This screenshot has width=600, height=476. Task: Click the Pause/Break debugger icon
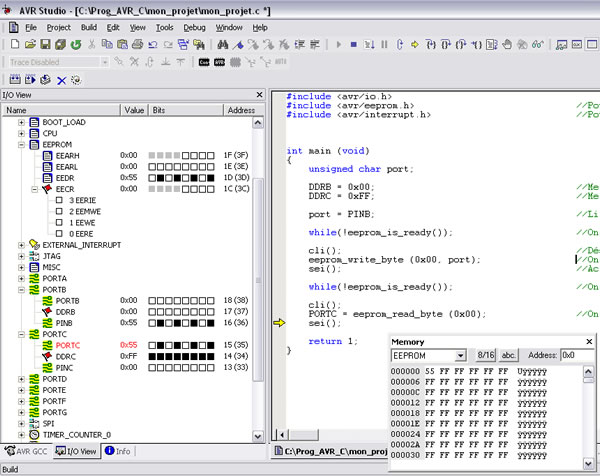coord(386,44)
